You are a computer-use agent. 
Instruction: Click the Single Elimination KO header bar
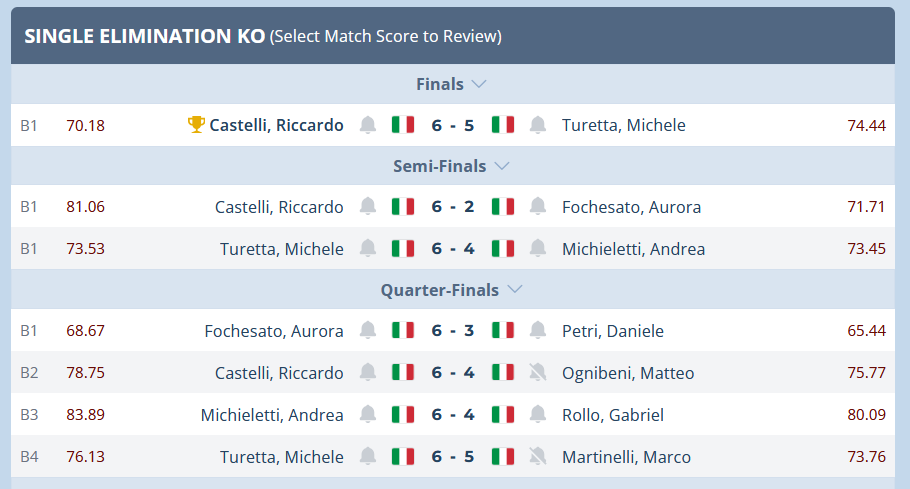[453, 36]
